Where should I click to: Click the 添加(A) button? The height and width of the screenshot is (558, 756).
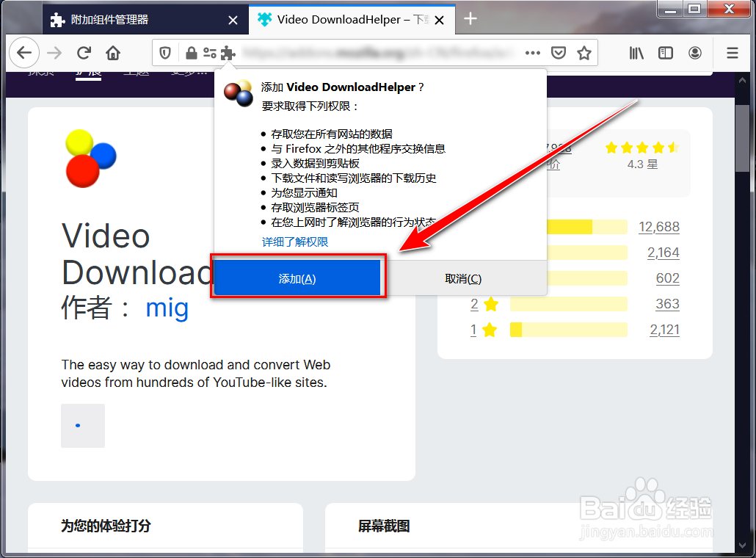click(297, 278)
